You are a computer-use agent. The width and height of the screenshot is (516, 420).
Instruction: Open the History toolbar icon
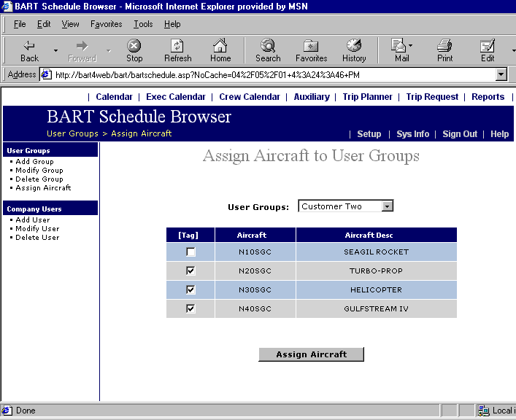(354, 46)
